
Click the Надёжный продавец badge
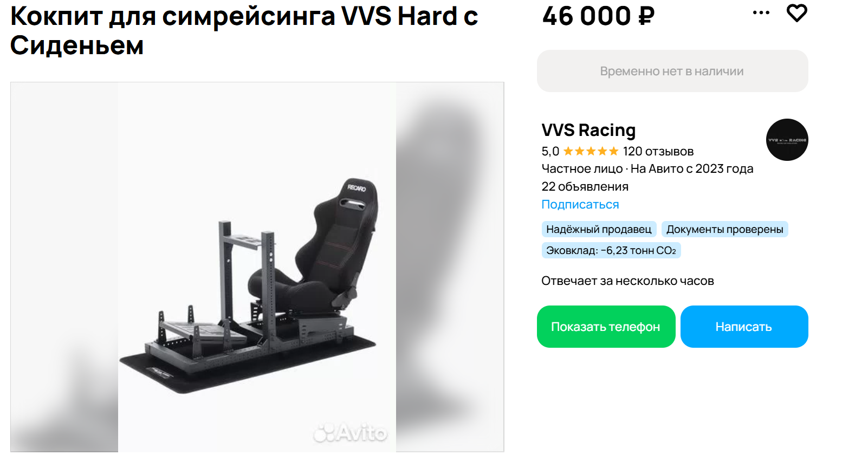(599, 229)
